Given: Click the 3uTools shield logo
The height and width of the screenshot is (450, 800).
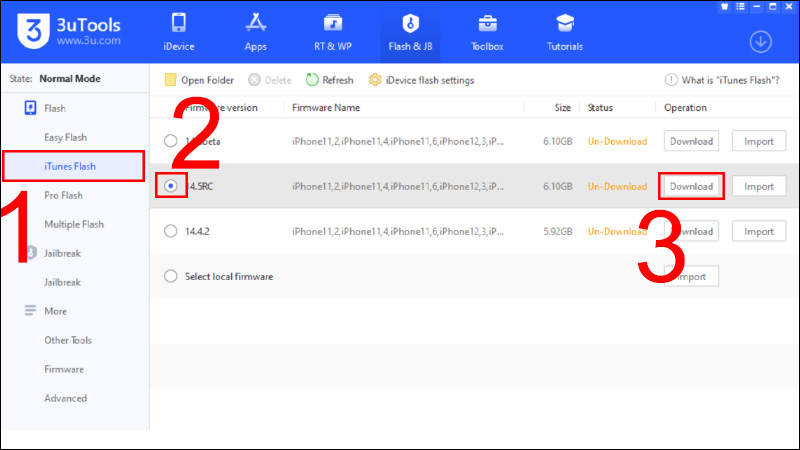Looking at the screenshot, I should pyautogui.click(x=33, y=31).
